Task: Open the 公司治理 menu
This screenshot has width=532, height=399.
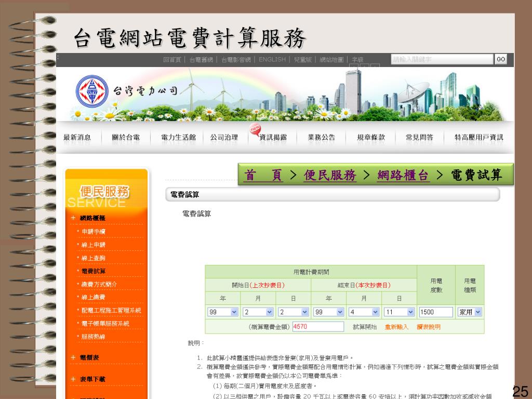Action: (224, 137)
